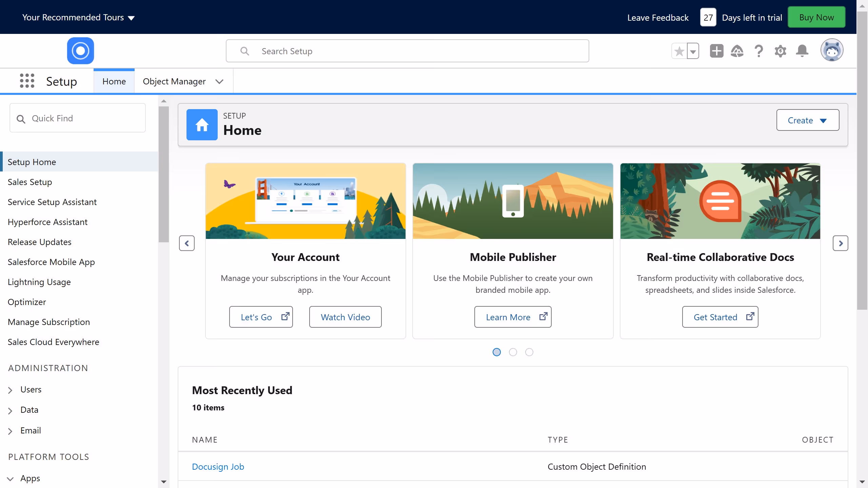
Task: Click the Salesforce search magnifier in the header
Action: click(x=245, y=51)
